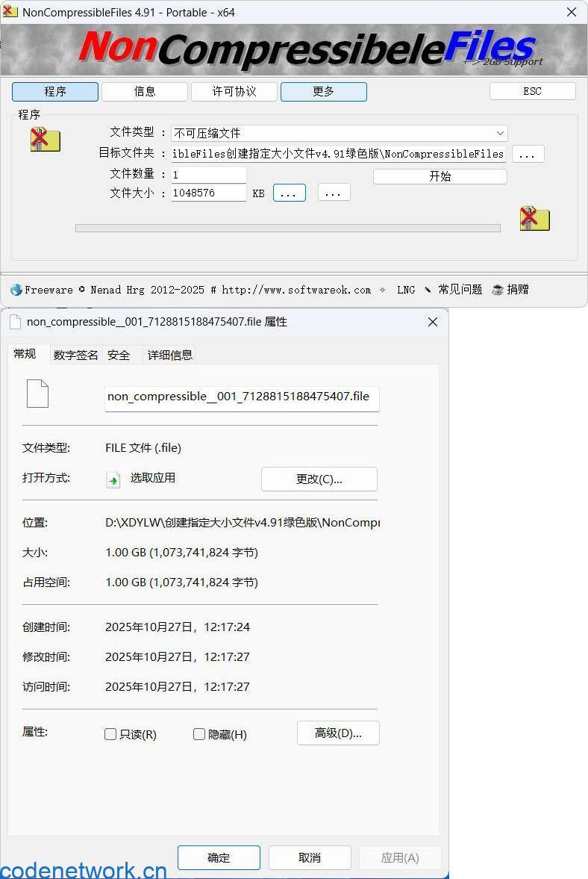Click the 文件大小 input field
The image size is (588, 879).
point(208,193)
